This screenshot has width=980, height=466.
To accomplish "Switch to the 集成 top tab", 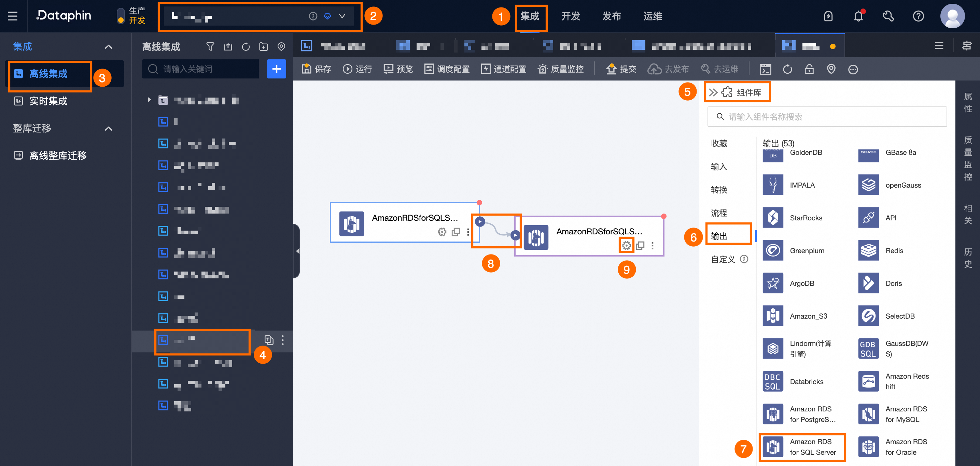I will (530, 16).
